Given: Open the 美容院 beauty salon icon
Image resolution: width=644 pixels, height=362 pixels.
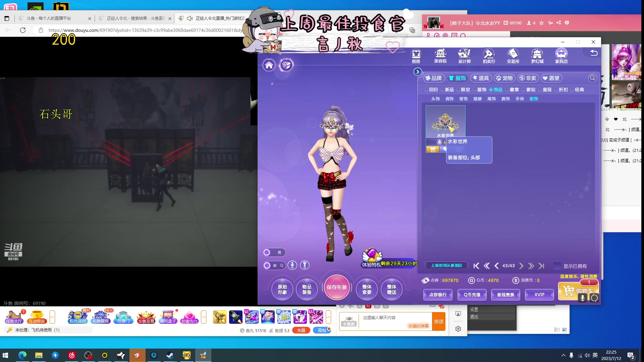Looking at the screenshot, I should click(440, 56).
